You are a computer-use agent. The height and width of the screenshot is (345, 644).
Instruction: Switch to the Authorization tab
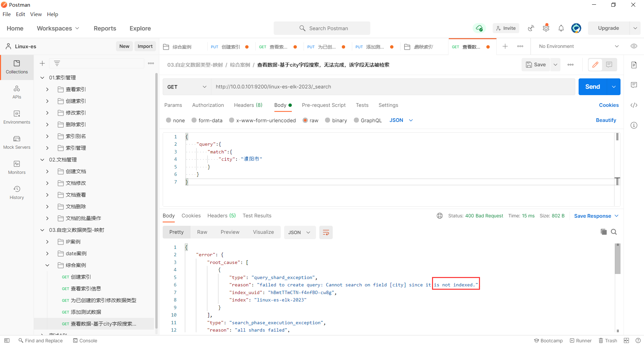[x=208, y=105]
